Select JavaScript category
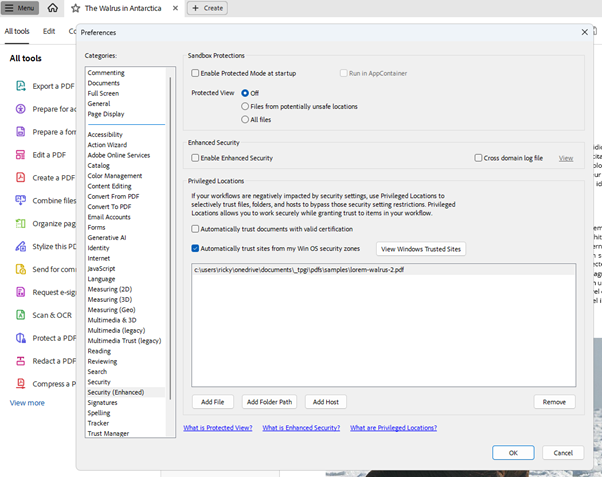The height and width of the screenshot is (477, 602). pyautogui.click(x=101, y=268)
